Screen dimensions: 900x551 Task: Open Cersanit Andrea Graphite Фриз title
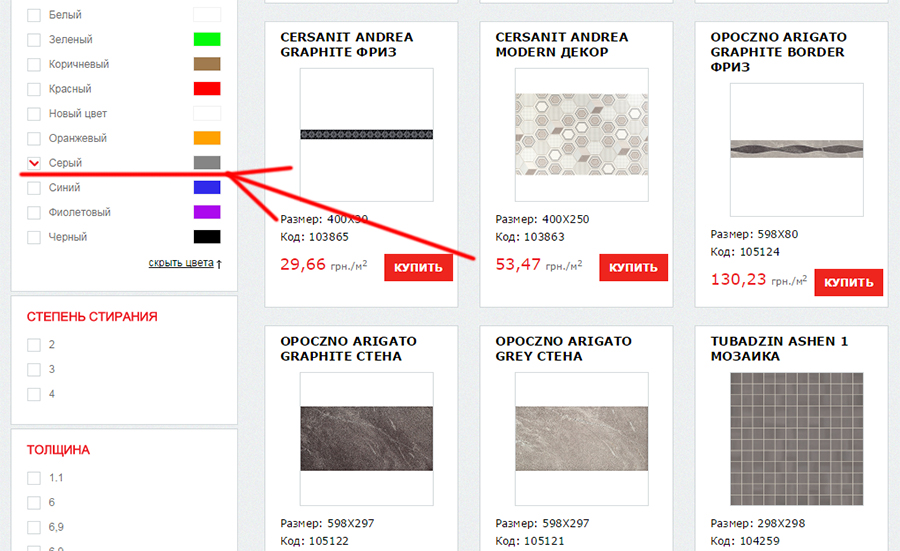pyautogui.click(x=347, y=45)
